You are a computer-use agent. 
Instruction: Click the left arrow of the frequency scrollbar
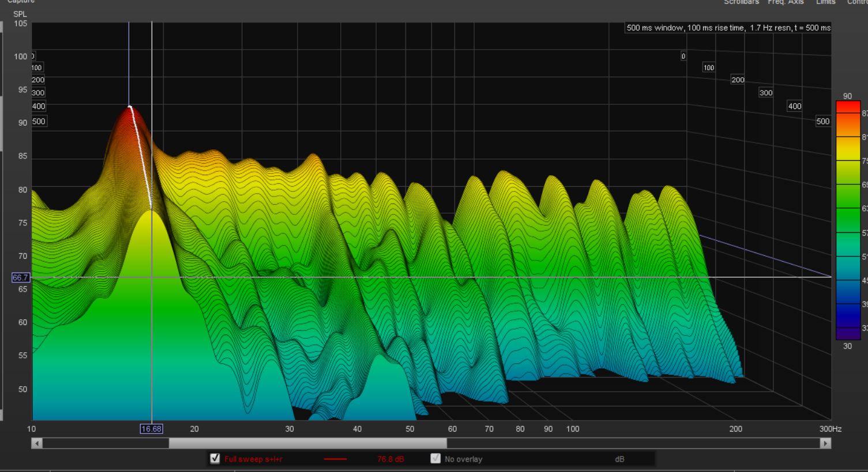pyautogui.click(x=37, y=443)
